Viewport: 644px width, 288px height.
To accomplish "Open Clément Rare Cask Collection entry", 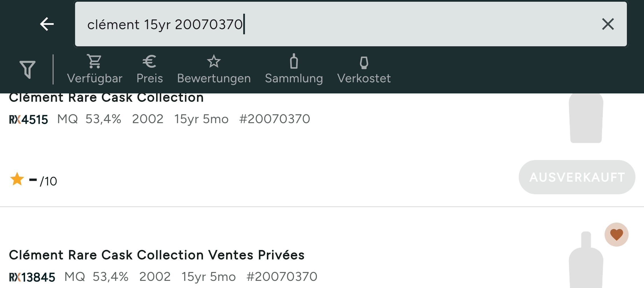I will click(106, 97).
